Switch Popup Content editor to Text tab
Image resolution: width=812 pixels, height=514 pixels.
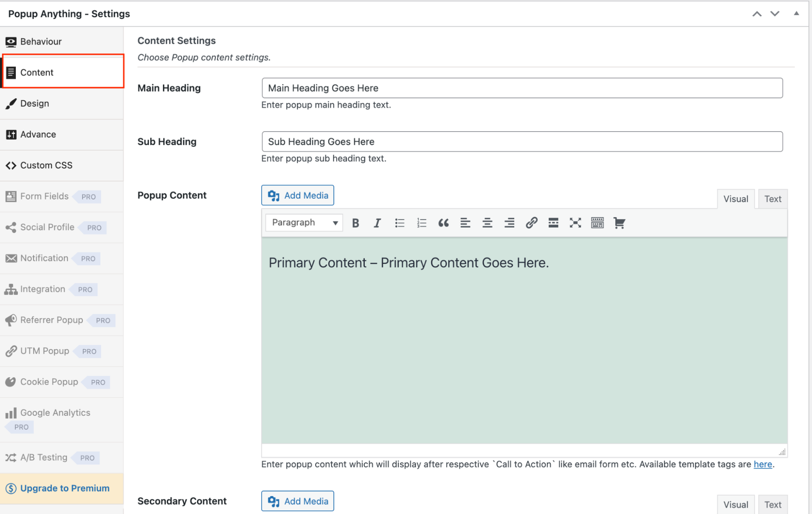(x=773, y=199)
